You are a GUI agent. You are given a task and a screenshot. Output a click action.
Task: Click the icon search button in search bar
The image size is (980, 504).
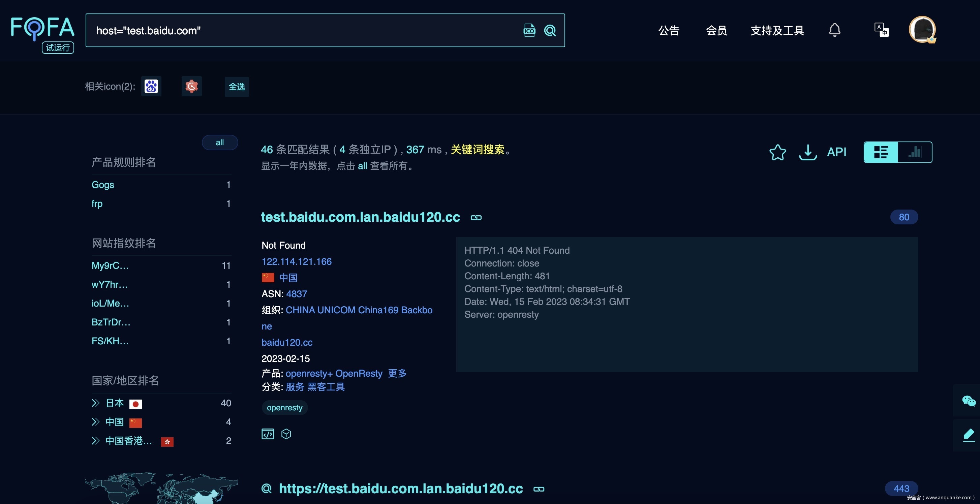(529, 30)
